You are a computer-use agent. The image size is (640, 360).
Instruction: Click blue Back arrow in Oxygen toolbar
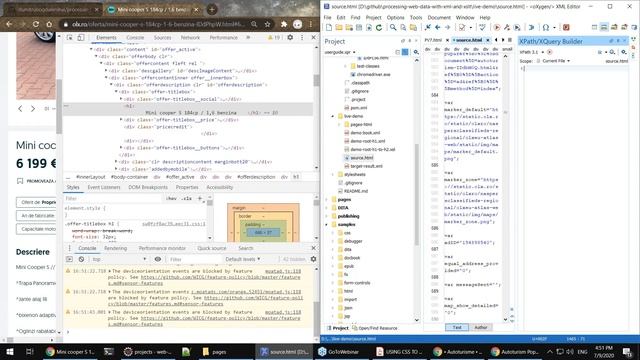click(438, 27)
